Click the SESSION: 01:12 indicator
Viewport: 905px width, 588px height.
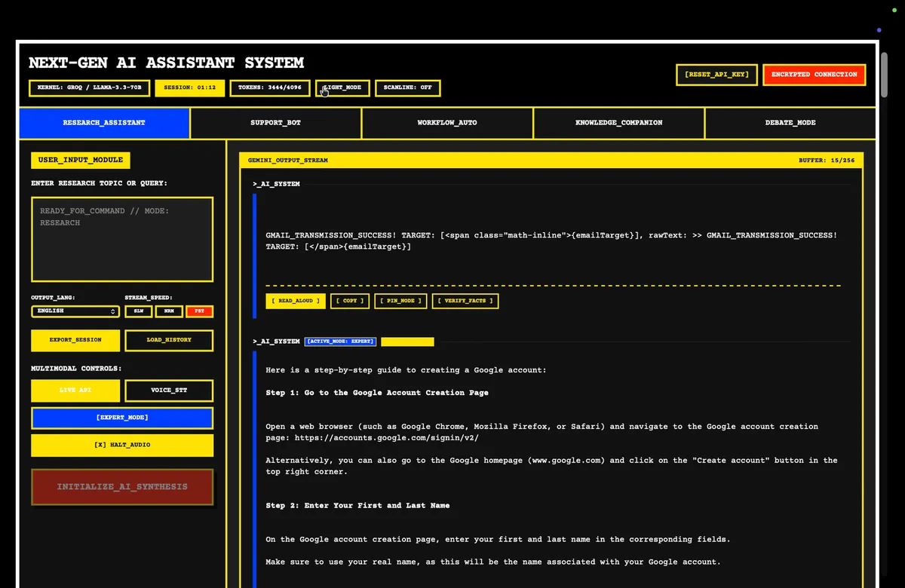click(189, 87)
